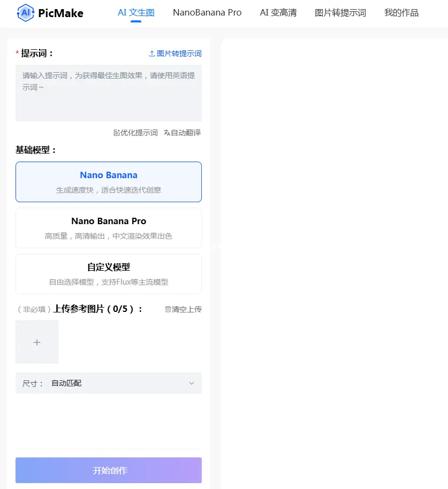Click the PicMake brand name text
448x489 pixels.
pyautogui.click(x=60, y=13)
